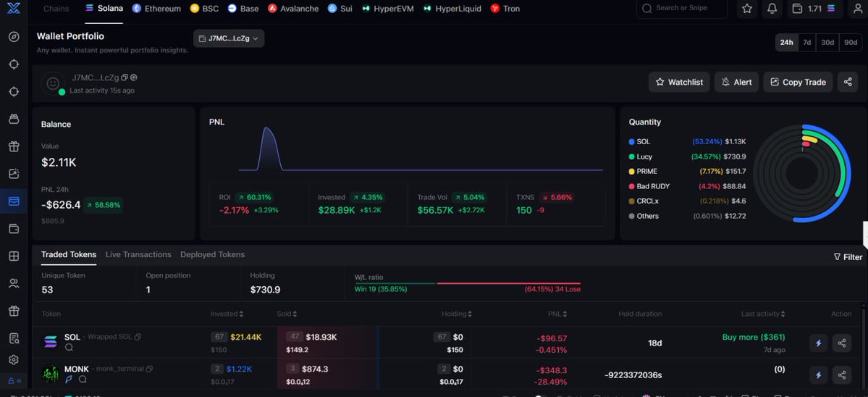Select the 90d timeframe

(x=850, y=43)
